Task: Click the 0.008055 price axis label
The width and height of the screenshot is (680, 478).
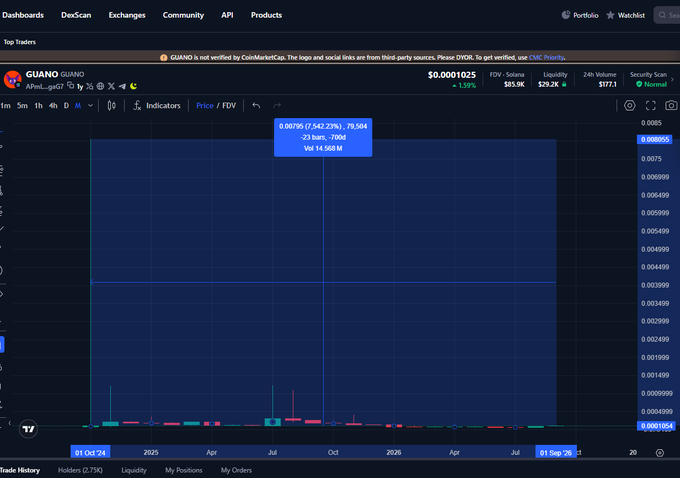Action: (x=655, y=140)
